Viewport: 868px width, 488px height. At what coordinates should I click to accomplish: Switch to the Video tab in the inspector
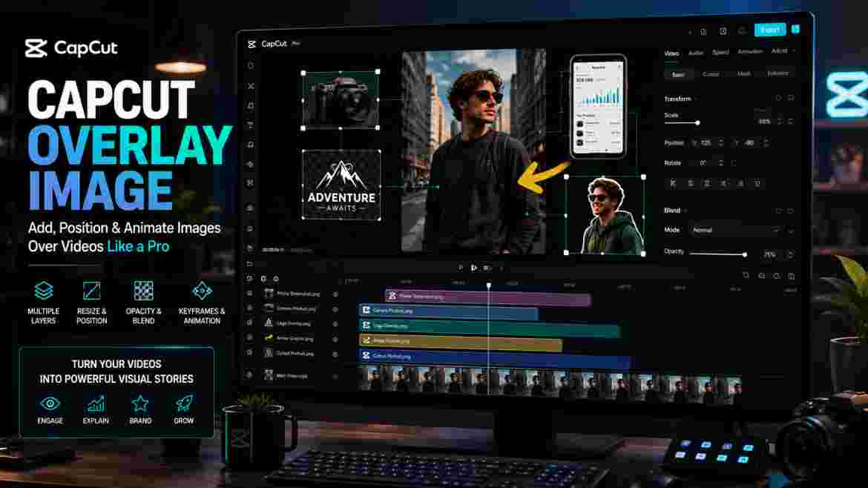pyautogui.click(x=671, y=53)
